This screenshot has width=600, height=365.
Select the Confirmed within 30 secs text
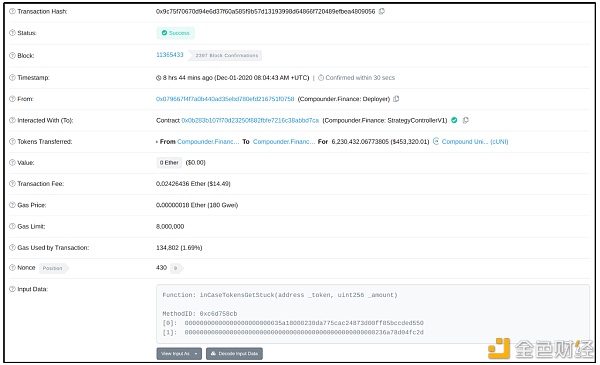tap(360, 78)
